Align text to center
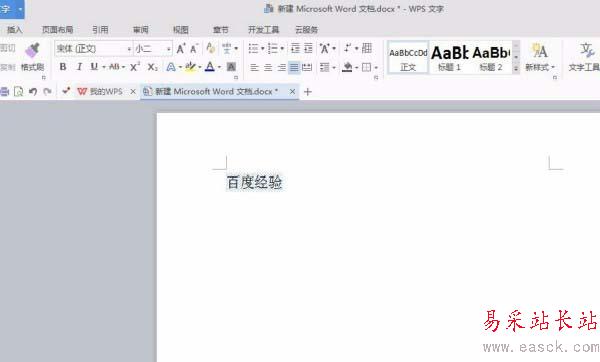 pyautogui.click(x=268, y=68)
